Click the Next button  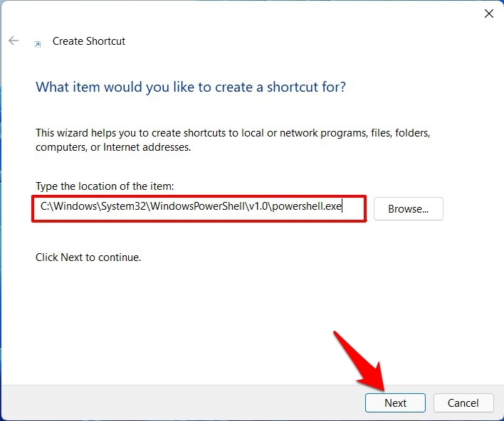click(395, 403)
